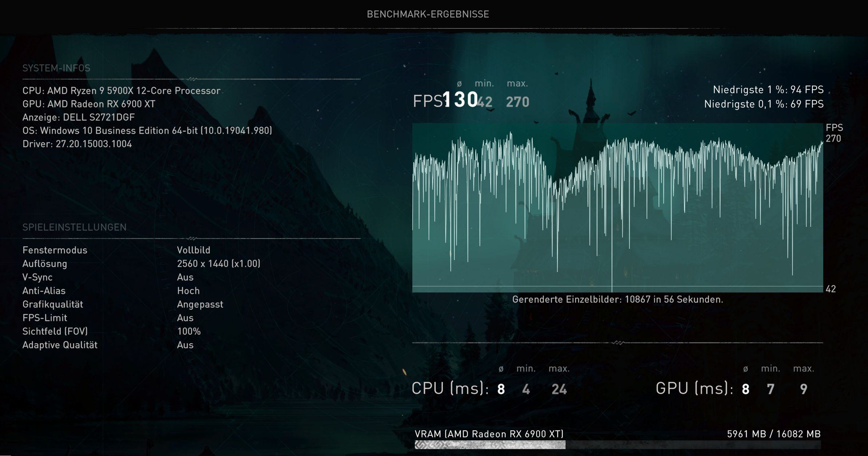This screenshot has height=456, width=868.
Task: Select the Anzeige DELL S2721DGF entry
Action: point(79,117)
